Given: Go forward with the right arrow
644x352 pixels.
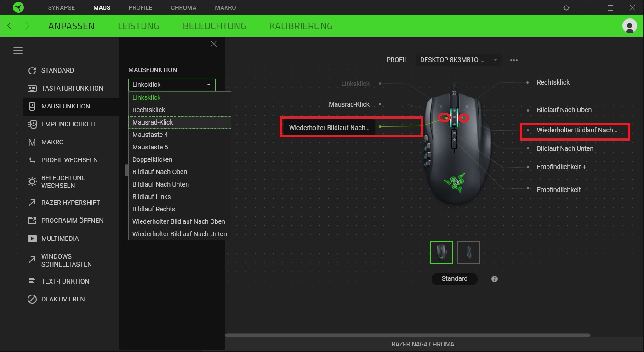Looking at the screenshot, I should pyautogui.click(x=27, y=26).
